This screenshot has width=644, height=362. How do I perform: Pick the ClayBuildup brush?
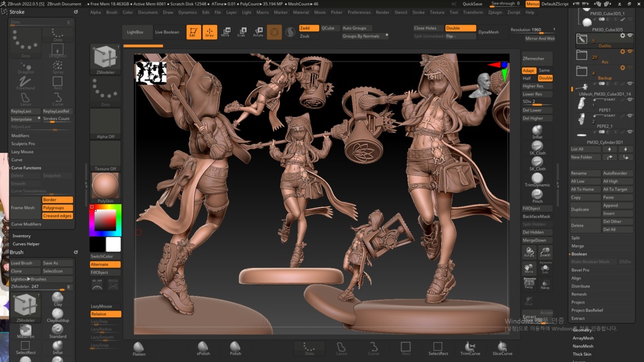[x=57, y=315]
